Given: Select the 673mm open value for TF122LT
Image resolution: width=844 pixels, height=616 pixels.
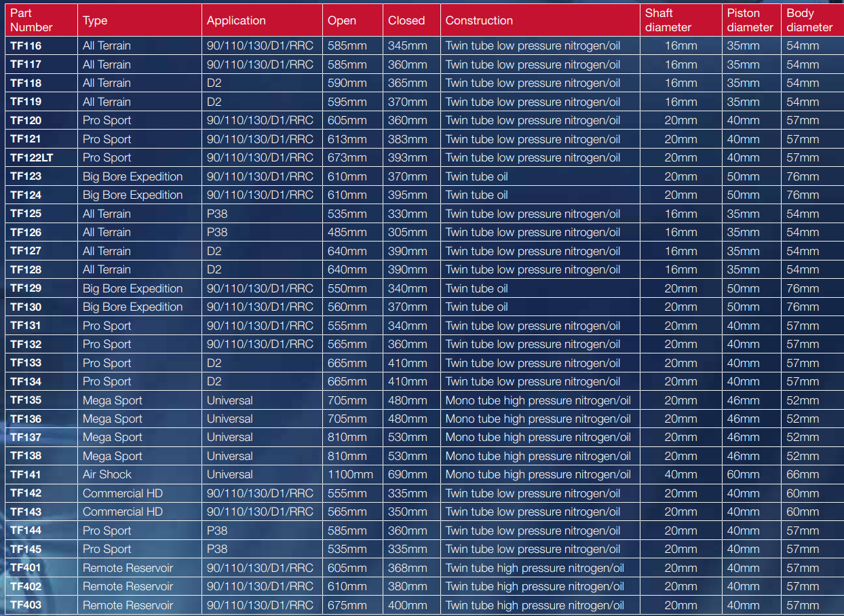Looking at the screenshot, I should pyautogui.click(x=347, y=158).
